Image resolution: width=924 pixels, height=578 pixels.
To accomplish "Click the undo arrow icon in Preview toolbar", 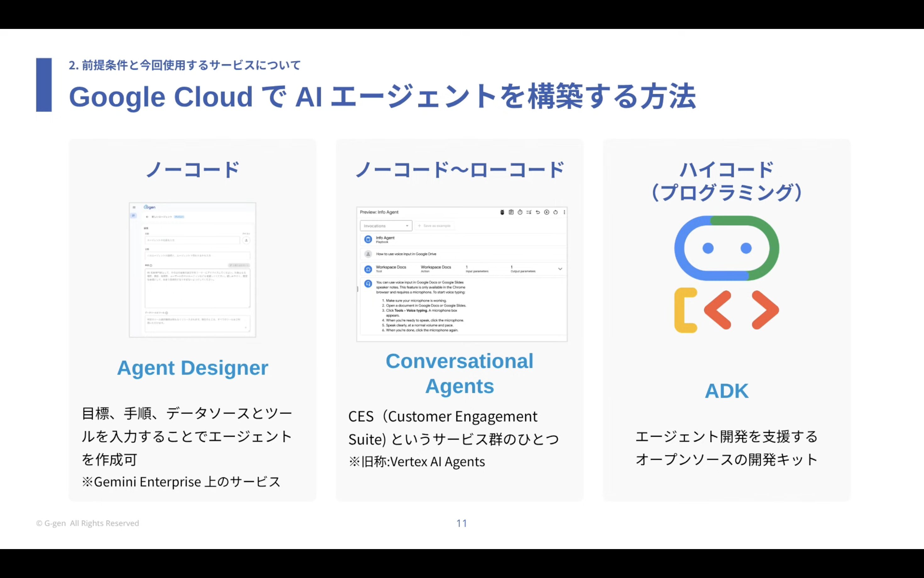I will (x=538, y=212).
